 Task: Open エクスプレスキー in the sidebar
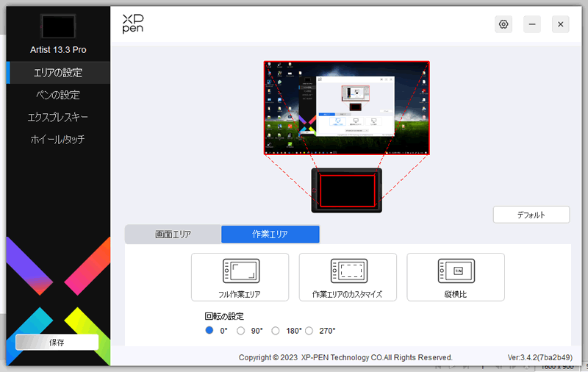click(58, 118)
